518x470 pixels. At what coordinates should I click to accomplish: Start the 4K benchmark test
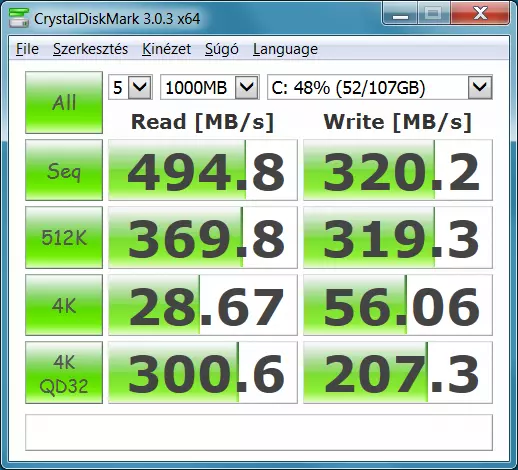point(64,305)
